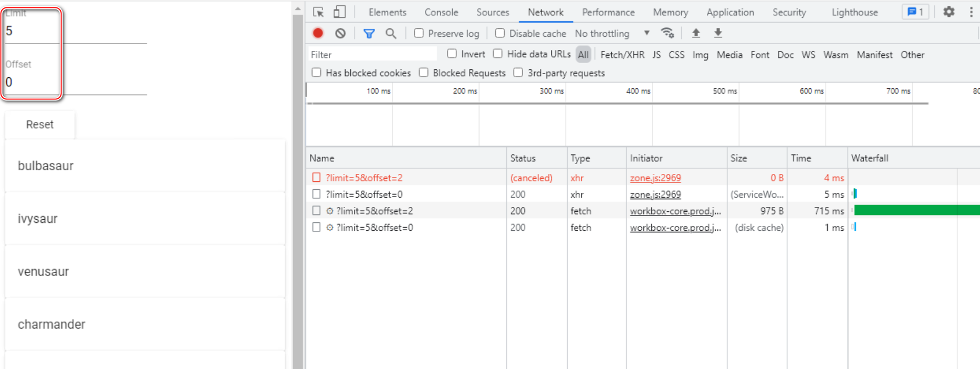The width and height of the screenshot is (980, 369).
Task: Tick checkbox of xhr offset=0 request
Action: (316, 194)
